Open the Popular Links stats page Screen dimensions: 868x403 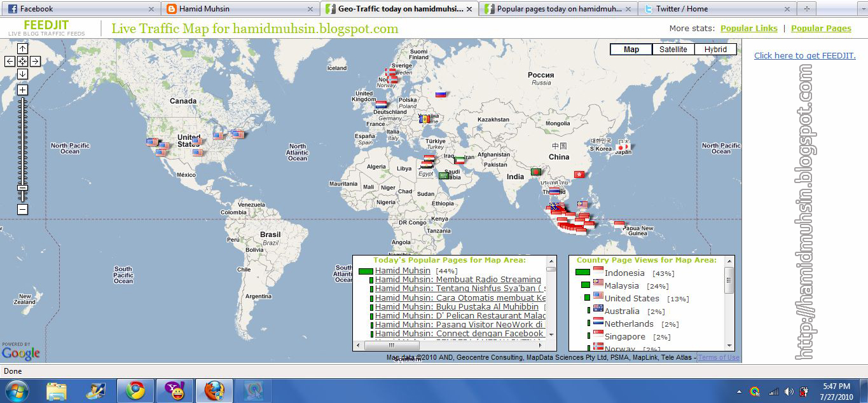pyautogui.click(x=749, y=29)
